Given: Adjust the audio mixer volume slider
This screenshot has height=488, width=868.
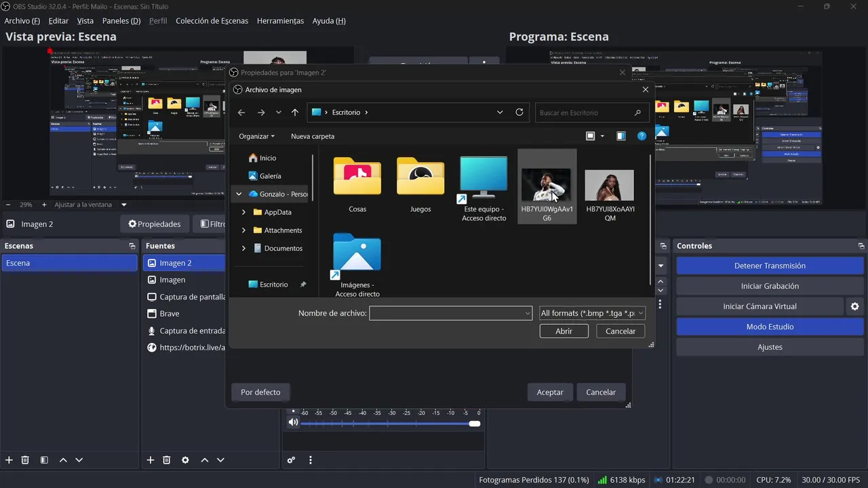Looking at the screenshot, I should [391, 424].
